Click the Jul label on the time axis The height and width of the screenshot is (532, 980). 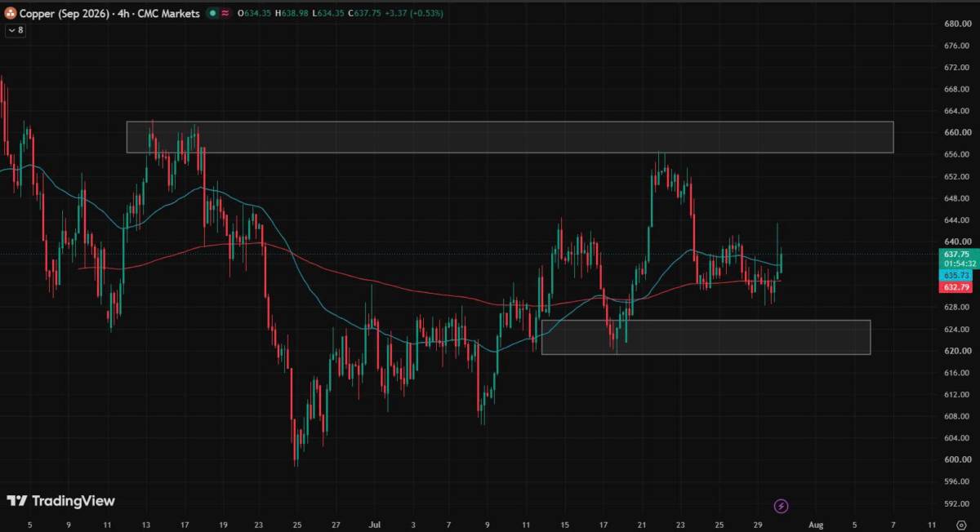(x=373, y=525)
